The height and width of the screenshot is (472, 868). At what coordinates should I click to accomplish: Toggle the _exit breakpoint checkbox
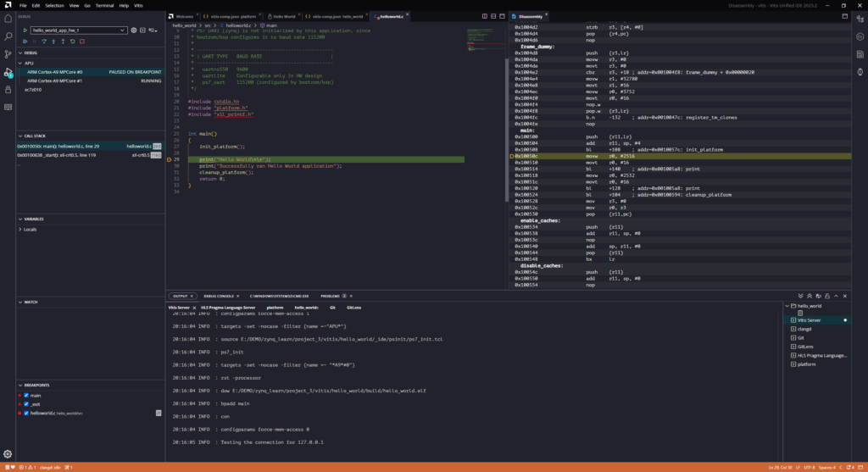click(26, 404)
